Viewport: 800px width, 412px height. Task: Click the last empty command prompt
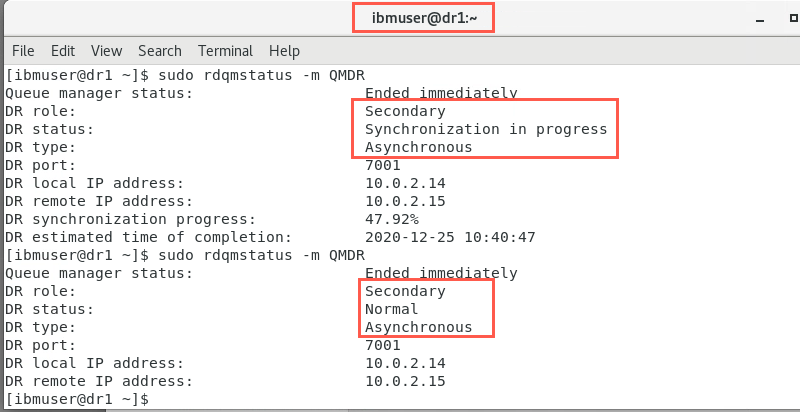[x=77, y=398]
